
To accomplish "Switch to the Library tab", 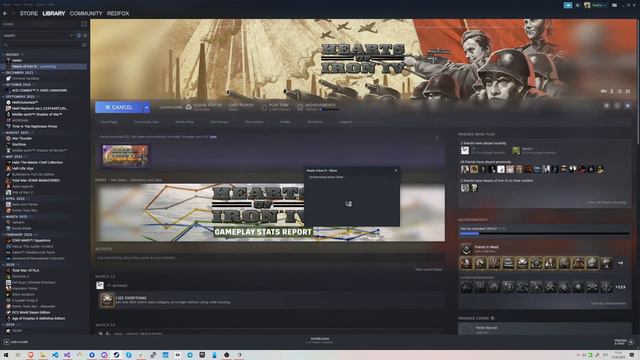I will (53, 13).
